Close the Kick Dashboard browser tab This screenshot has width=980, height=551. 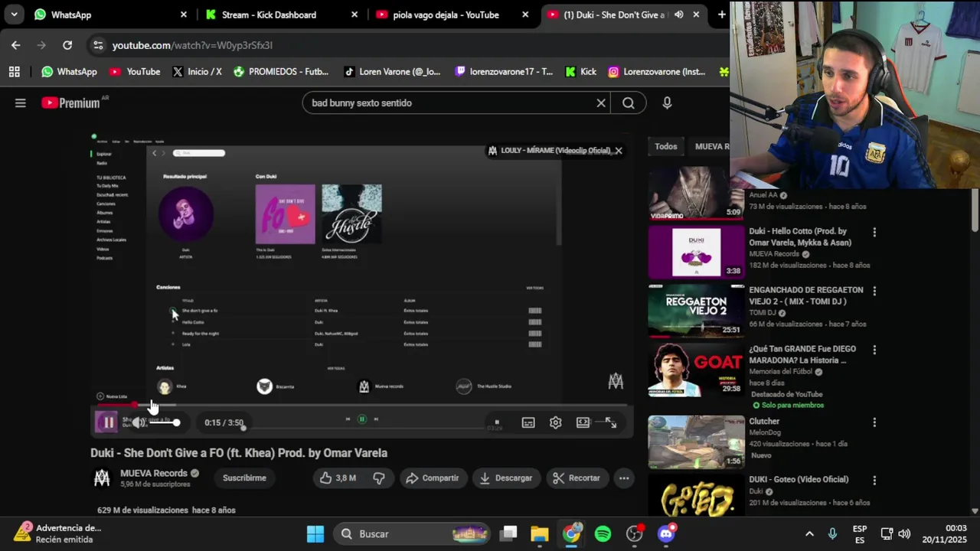coord(354,15)
